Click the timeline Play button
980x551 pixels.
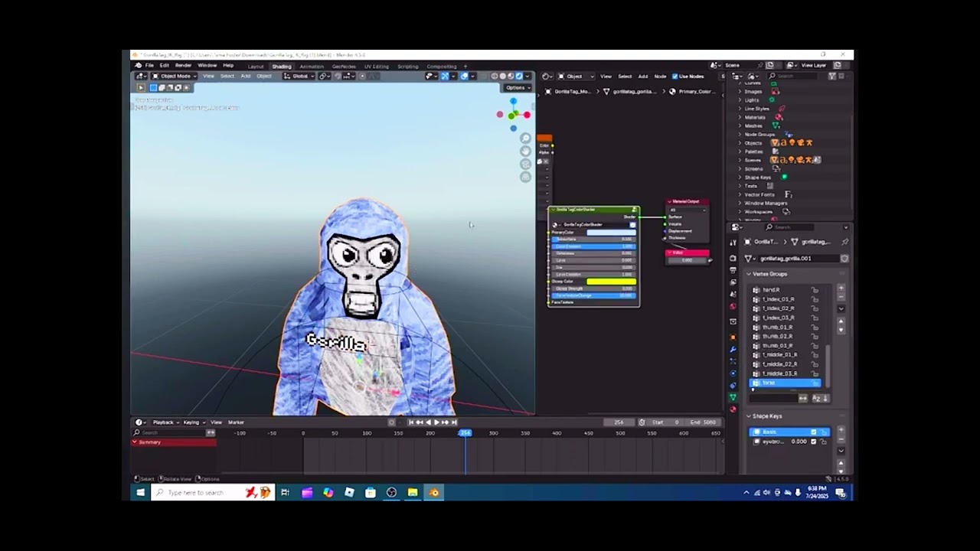436,422
